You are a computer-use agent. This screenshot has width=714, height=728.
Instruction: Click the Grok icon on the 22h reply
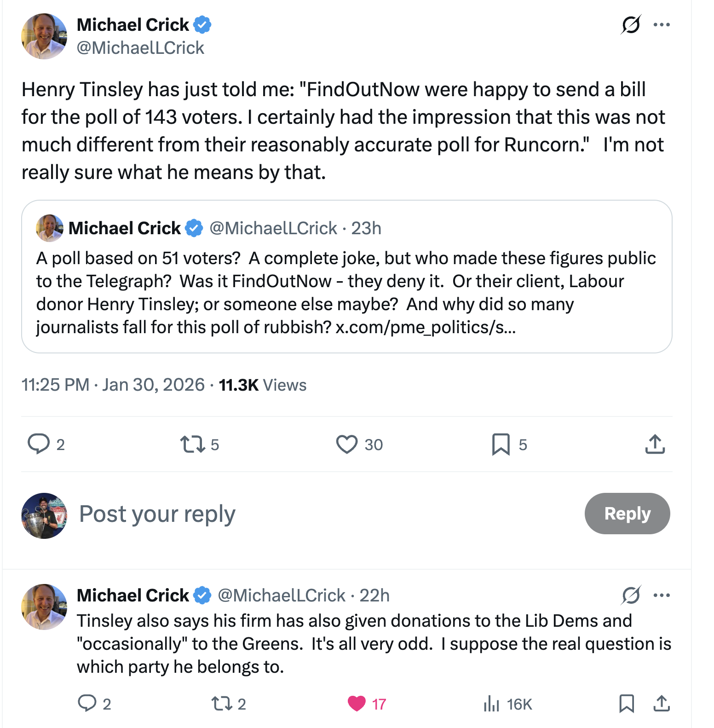(x=631, y=595)
